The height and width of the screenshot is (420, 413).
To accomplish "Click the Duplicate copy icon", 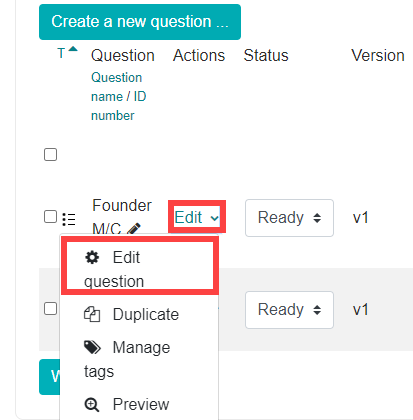I will click(92, 314).
